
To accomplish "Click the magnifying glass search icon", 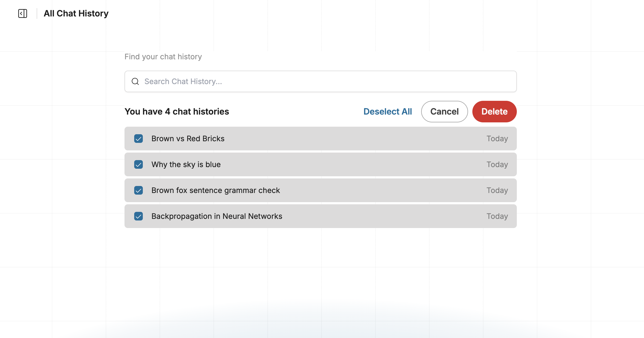I will pos(135,81).
